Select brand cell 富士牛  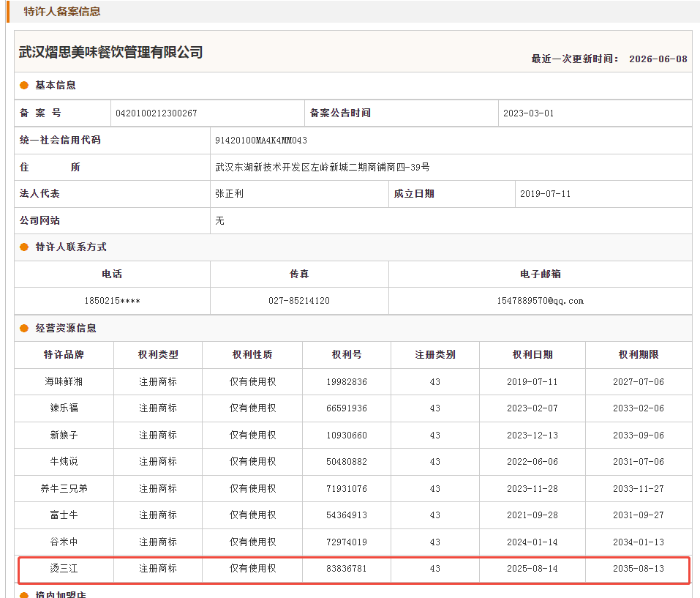click(x=64, y=515)
